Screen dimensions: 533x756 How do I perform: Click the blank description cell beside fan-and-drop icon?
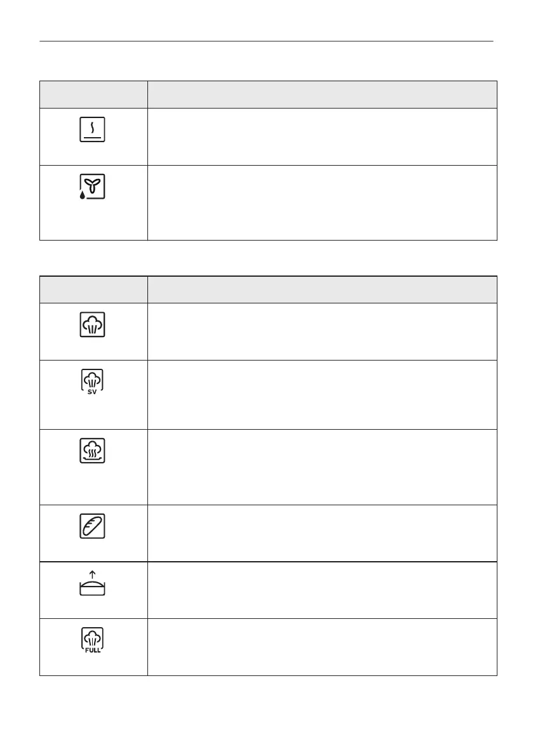click(322, 203)
